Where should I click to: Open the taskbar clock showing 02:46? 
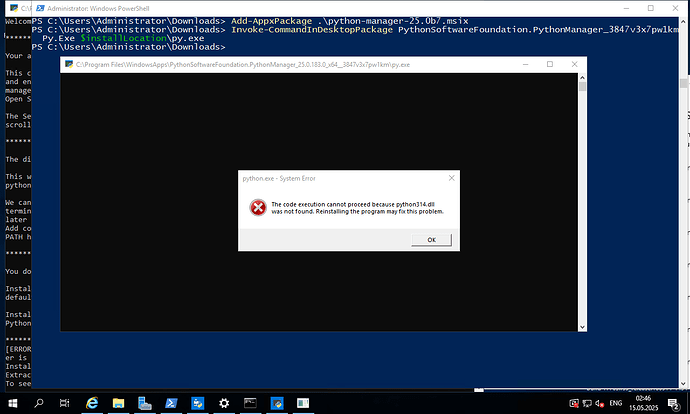click(x=643, y=403)
